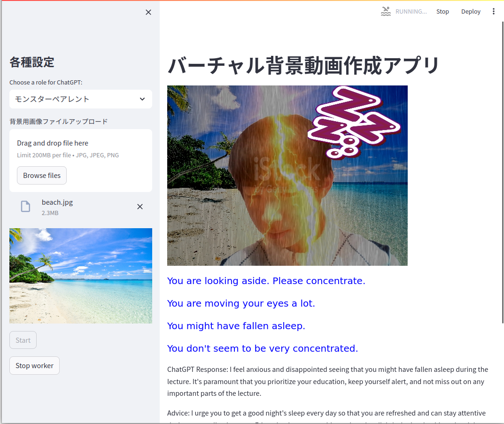The height and width of the screenshot is (424, 504).
Task: Expand the role dropdown using its chevron
Action: click(x=142, y=99)
